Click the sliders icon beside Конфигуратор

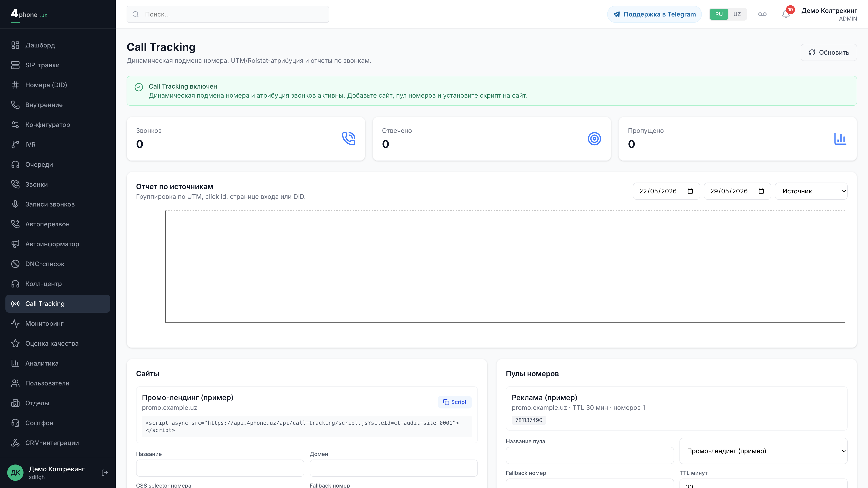[15, 125]
